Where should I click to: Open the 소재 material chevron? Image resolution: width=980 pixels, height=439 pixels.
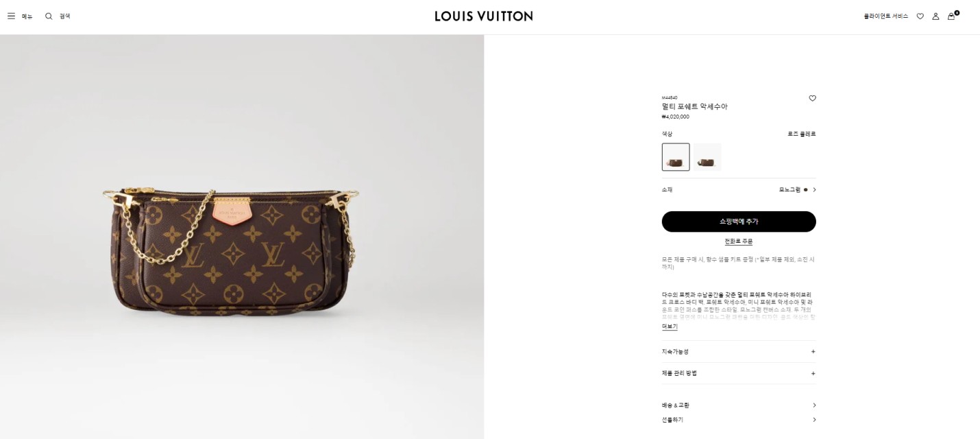814,189
